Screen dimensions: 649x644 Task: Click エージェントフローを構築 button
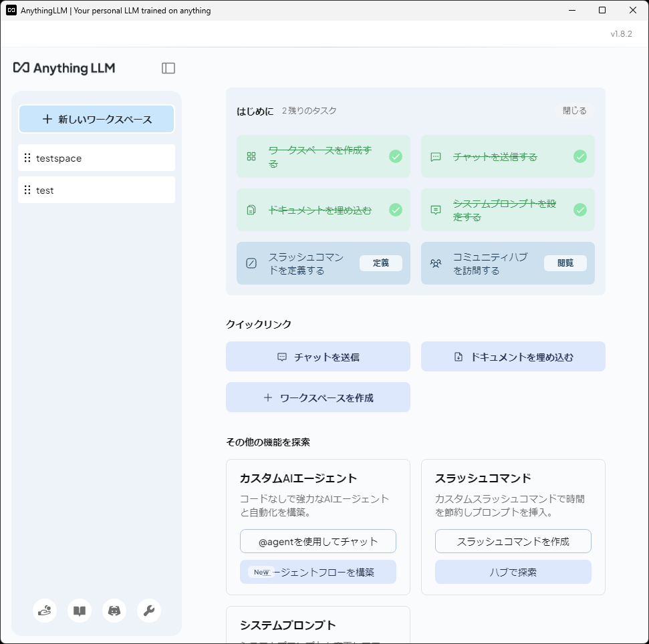pyautogui.click(x=317, y=571)
